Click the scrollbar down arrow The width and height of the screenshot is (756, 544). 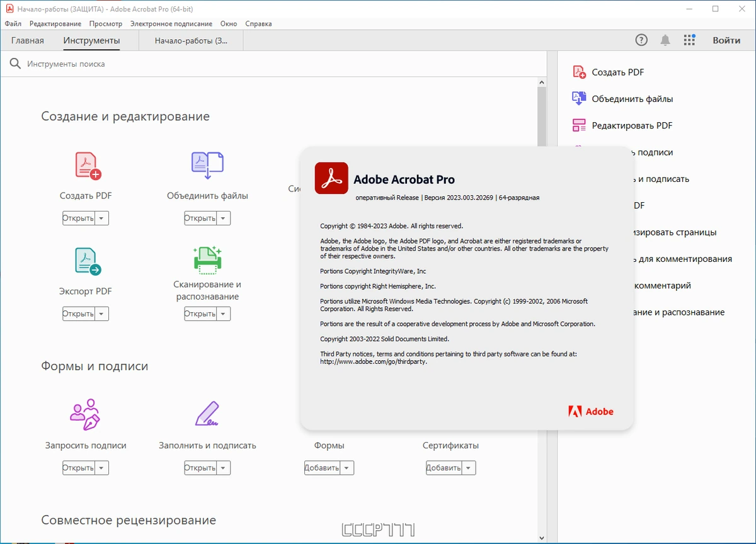point(542,538)
